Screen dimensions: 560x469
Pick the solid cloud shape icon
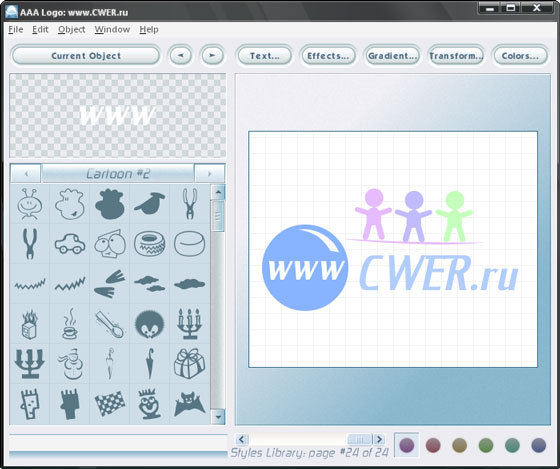189,284
